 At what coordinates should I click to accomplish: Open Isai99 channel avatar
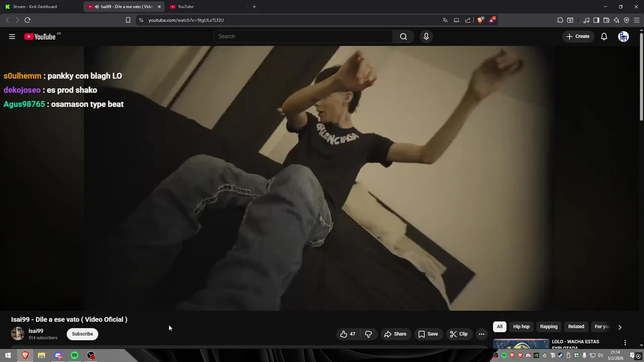click(18, 334)
